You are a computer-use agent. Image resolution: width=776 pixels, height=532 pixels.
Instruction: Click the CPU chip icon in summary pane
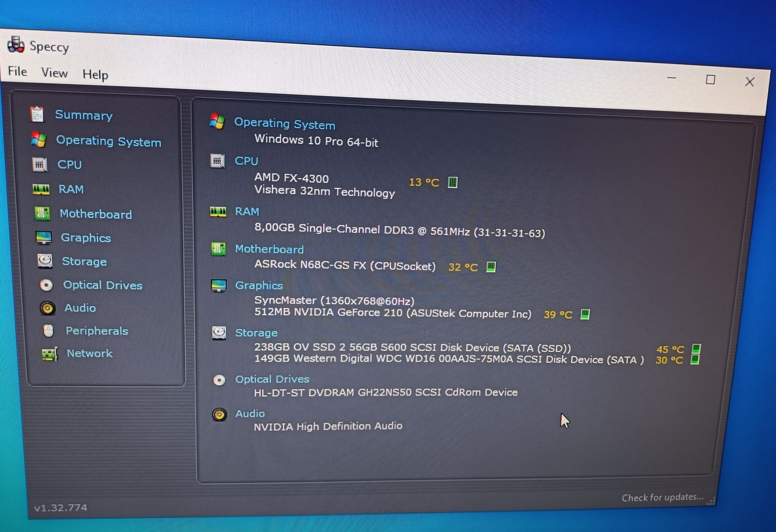click(x=218, y=161)
